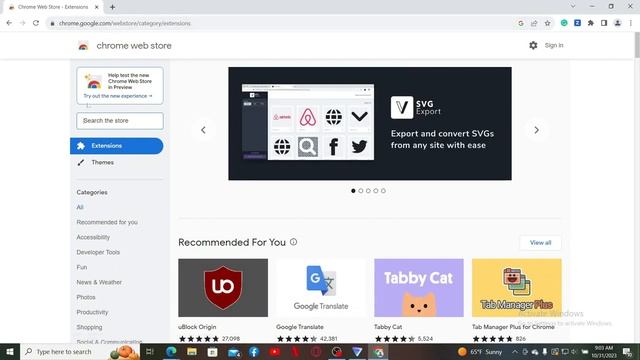Screen dimensions: 640x360
Task: Open Facebook from the taskbar
Action: [x=254, y=351]
